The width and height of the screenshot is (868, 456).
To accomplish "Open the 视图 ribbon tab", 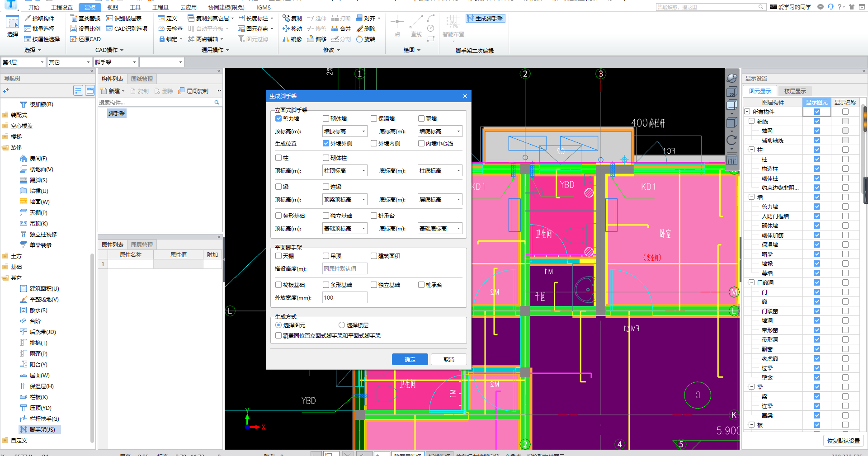I will (113, 7).
